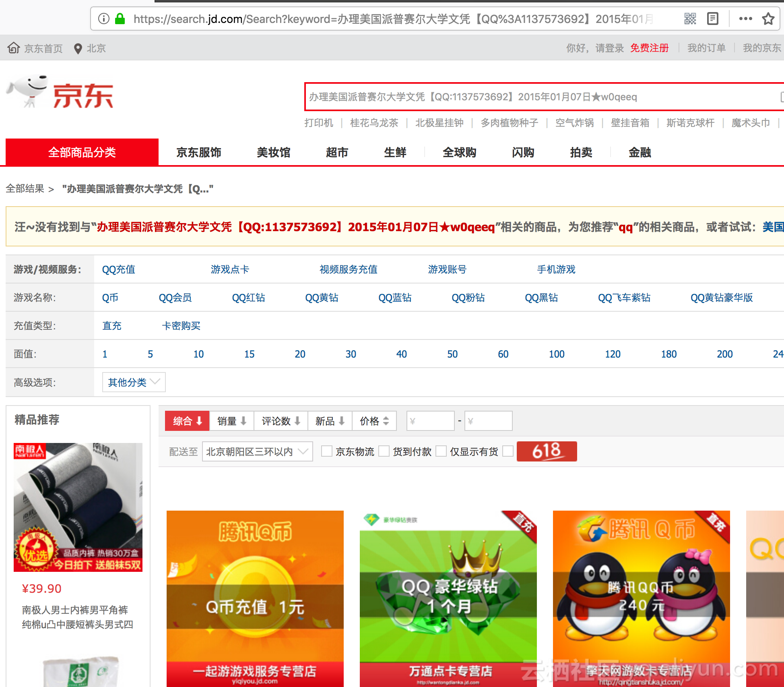Expand the 其他分类 dropdown

point(134,382)
